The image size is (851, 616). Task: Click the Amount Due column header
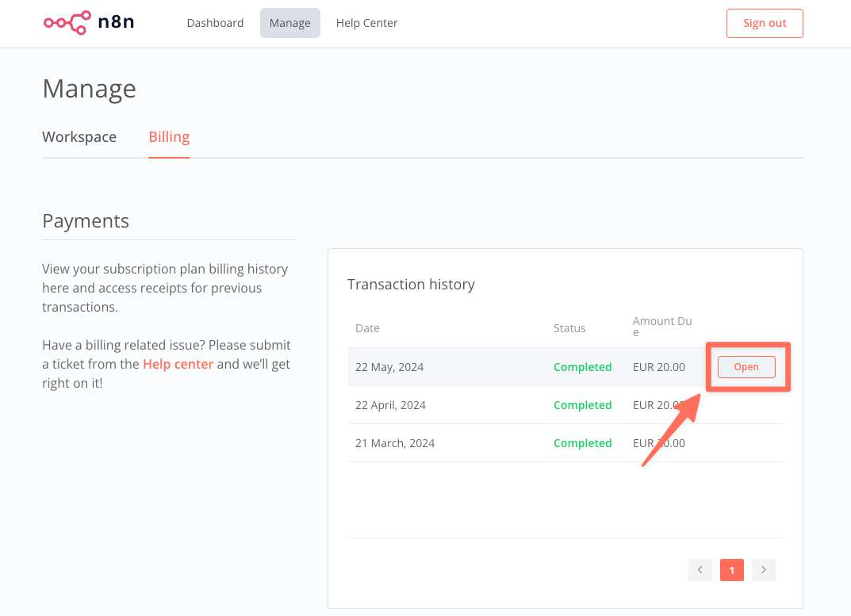pyautogui.click(x=661, y=326)
